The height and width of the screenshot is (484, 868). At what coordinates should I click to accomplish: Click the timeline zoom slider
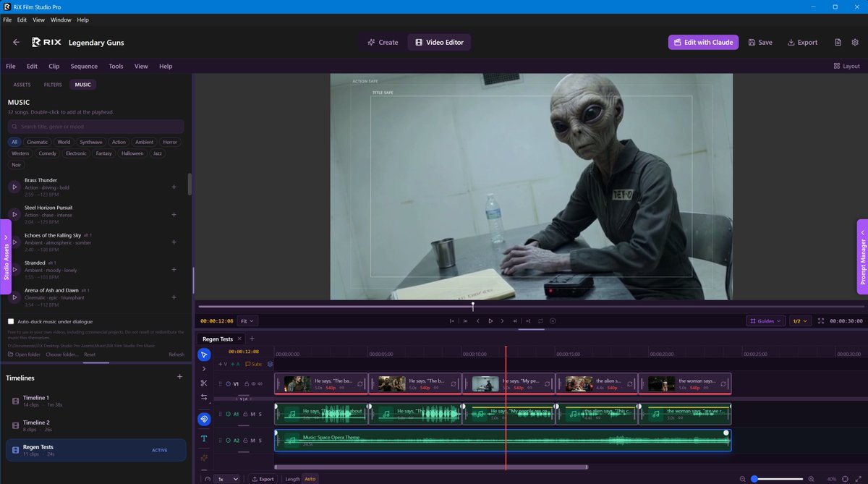pos(776,479)
